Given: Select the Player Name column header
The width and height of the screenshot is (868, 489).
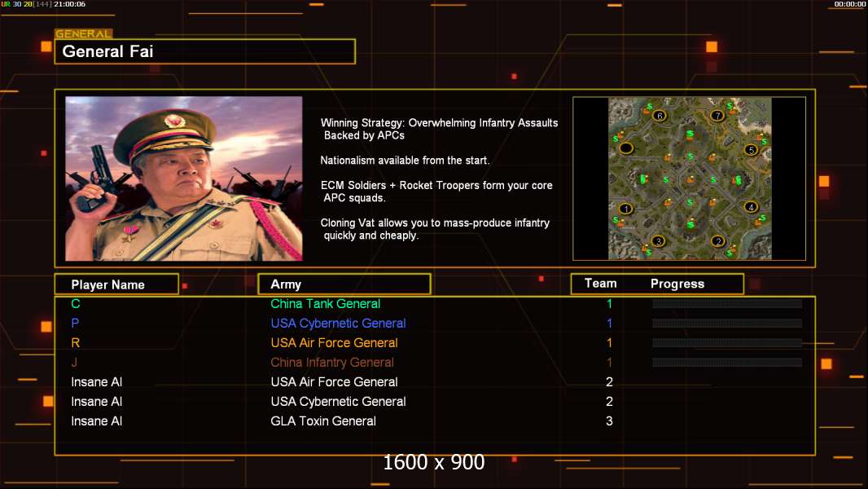Looking at the screenshot, I should pyautogui.click(x=116, y=284).
